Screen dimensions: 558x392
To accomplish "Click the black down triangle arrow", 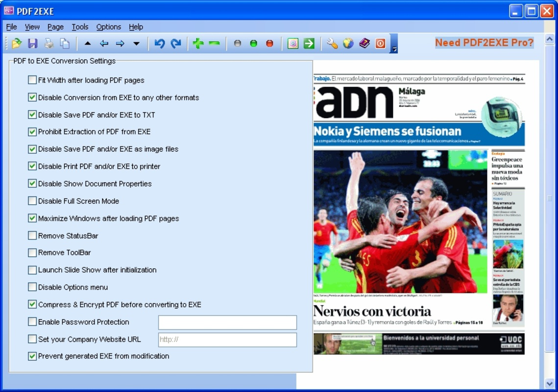I will click(x=136, y=44).
